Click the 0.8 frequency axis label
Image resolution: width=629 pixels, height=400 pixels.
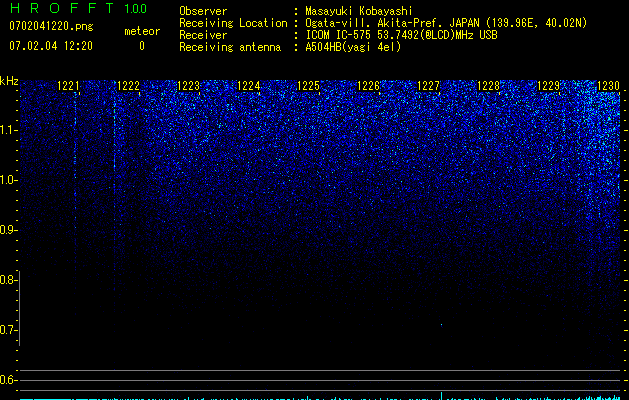tap(8, 280)
